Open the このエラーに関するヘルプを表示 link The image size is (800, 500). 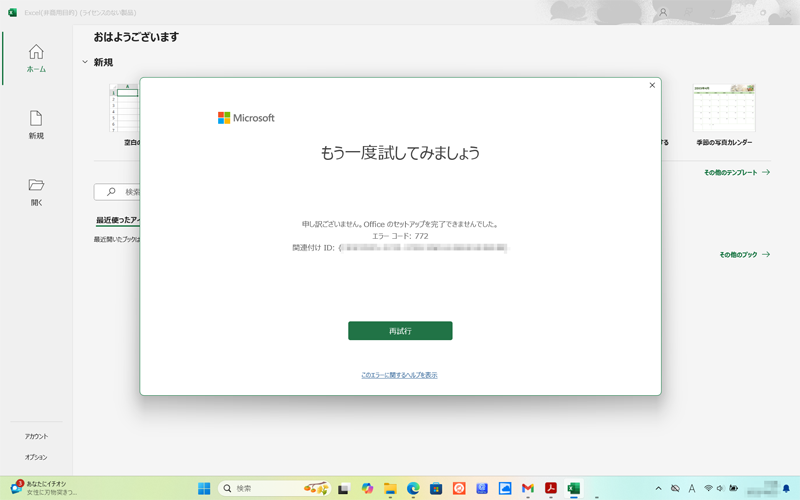click(x=399, y=375)
